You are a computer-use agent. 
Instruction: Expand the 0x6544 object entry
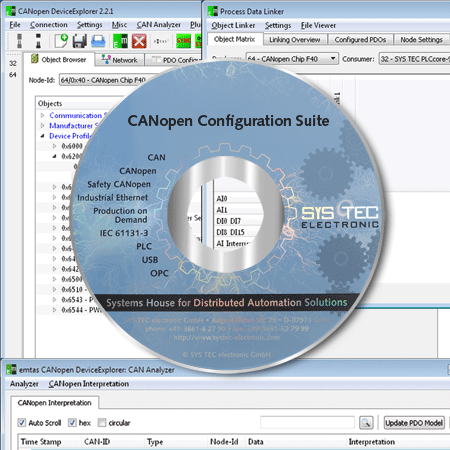(x=55, y=310)
